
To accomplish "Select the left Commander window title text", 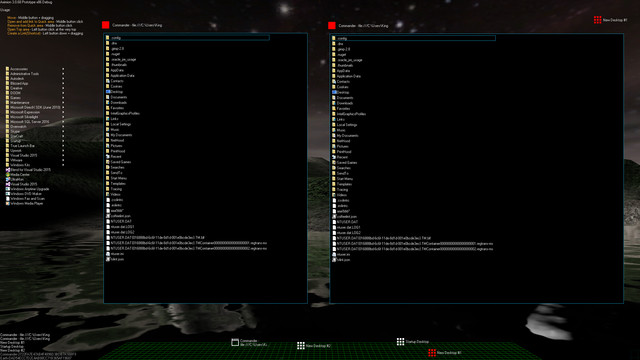I will pos(137,25).
